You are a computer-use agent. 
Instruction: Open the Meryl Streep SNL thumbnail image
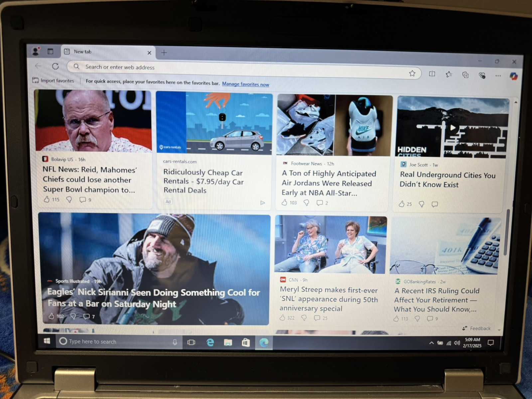[331, 245]
